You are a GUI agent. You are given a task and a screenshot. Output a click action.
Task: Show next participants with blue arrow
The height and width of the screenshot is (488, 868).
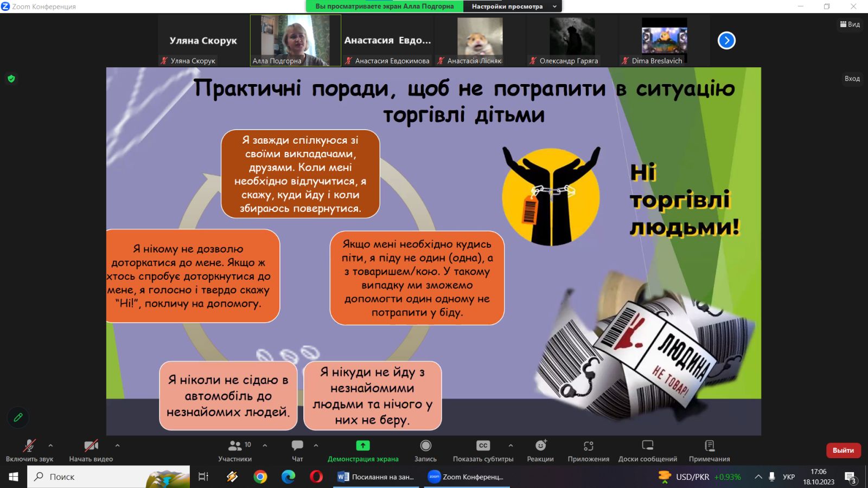coord(726,41)
